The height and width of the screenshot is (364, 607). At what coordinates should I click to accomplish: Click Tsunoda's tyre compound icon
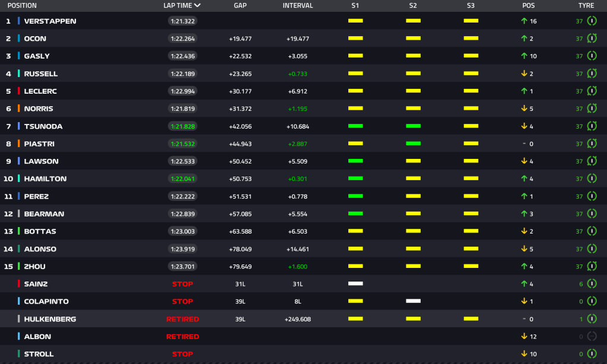[592, 126]
